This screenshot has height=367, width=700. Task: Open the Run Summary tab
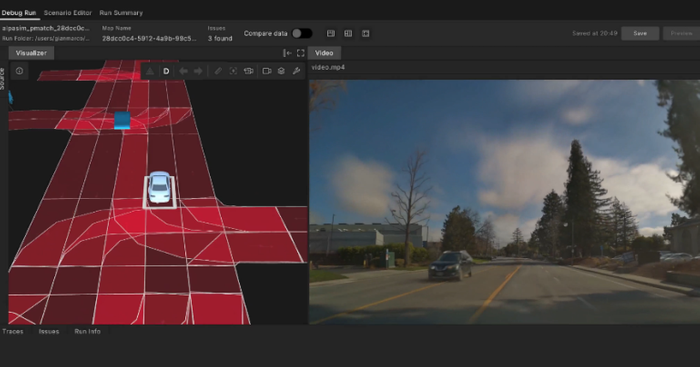click(x=121, y=13)
